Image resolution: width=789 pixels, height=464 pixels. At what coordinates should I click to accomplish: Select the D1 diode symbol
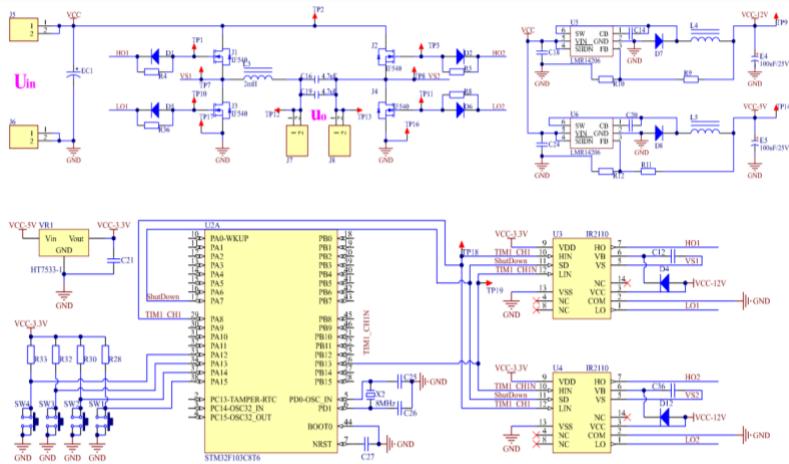(x=157, y=55)
